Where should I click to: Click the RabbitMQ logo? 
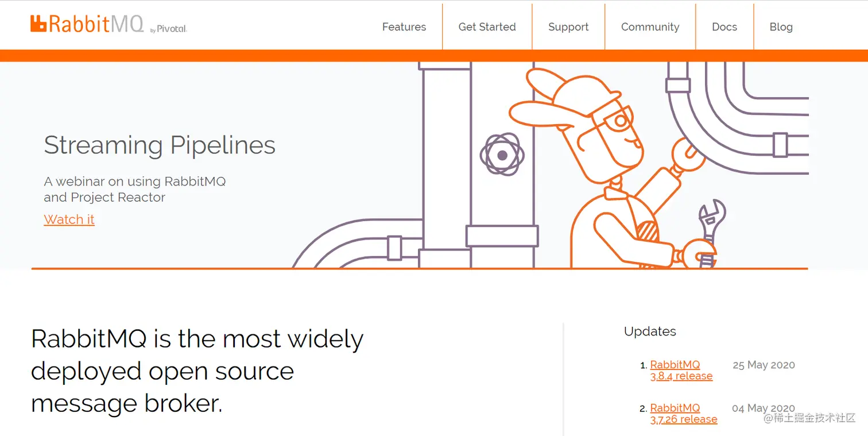87,24
